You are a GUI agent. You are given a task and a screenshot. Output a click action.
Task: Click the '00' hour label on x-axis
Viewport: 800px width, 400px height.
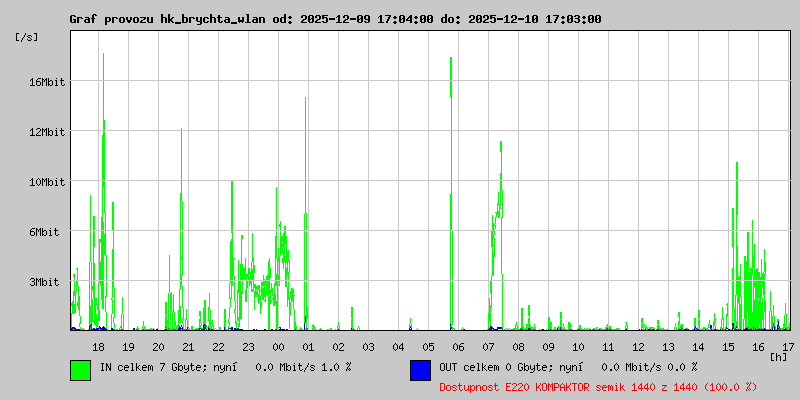click(x=278, y=347)
